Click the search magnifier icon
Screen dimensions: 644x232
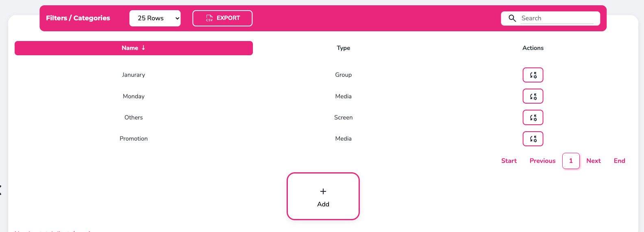click(x=512, y=18)
